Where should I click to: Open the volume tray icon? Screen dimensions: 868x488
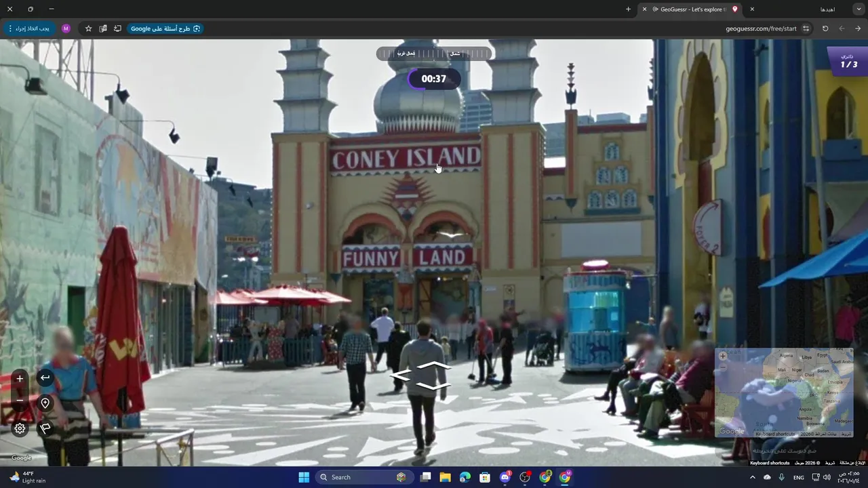point(827,477)
